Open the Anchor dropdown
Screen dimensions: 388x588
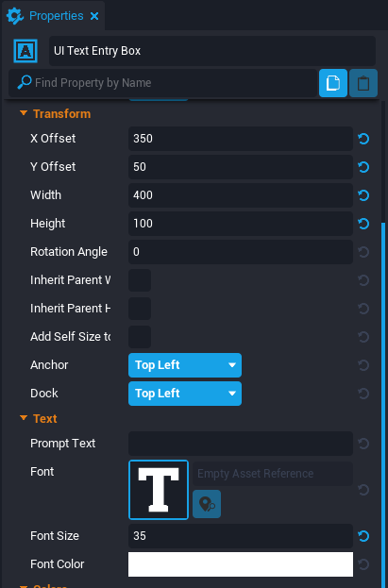click(x=185, y=365)
